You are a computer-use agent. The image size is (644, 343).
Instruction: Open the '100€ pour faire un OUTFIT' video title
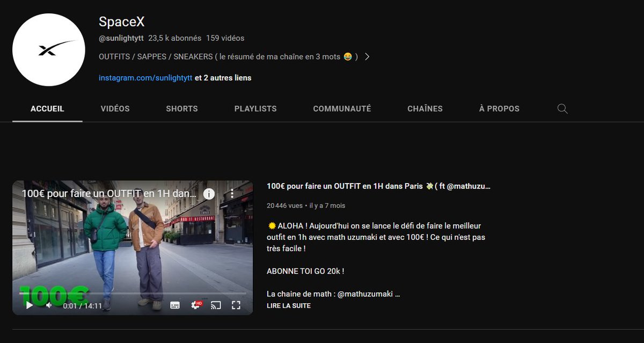pyautogui.click(x=378, y=186)
